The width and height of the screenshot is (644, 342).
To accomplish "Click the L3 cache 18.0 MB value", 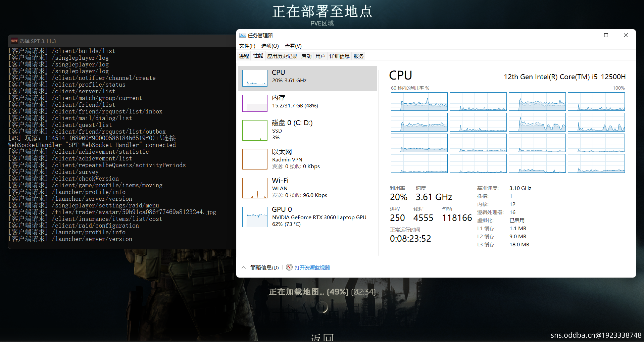I will coord(519,244).
